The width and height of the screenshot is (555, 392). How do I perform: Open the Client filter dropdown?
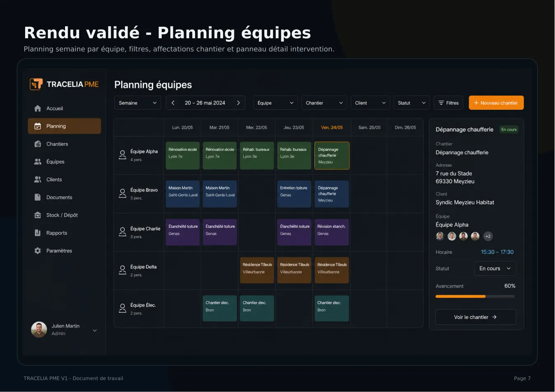(370, 103)
